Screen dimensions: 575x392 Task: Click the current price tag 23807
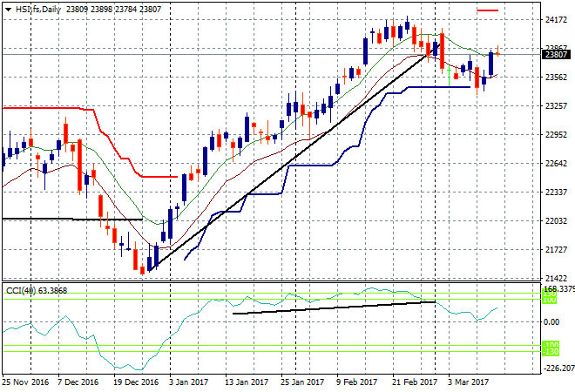coord(556,55)
